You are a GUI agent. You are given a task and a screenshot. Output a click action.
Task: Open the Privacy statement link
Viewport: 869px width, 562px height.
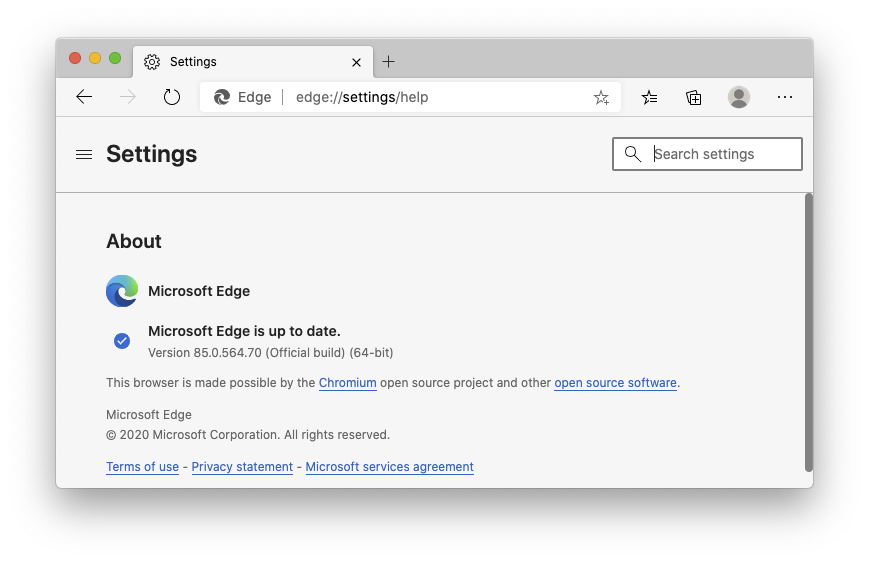[242, 467]
